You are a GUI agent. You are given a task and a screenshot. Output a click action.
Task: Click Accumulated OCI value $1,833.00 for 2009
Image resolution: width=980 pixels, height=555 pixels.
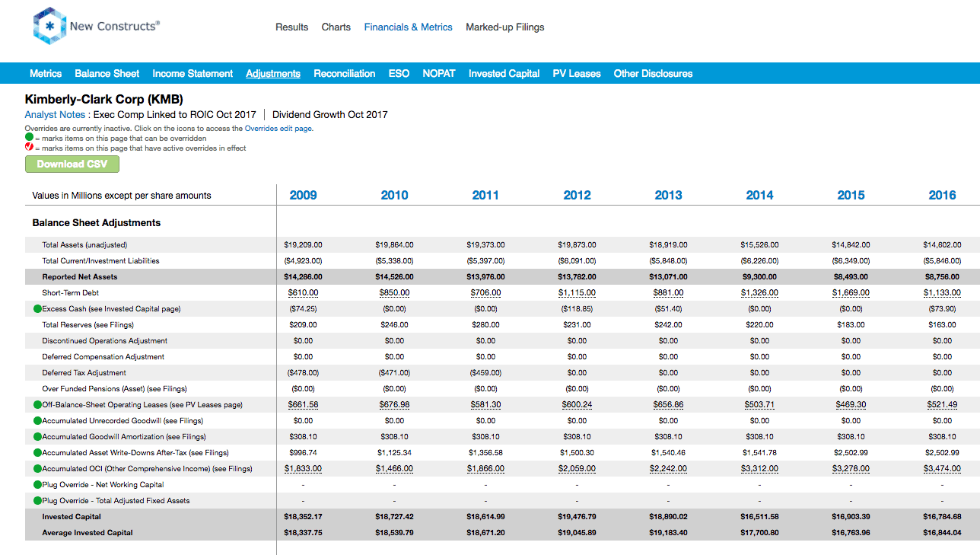point(304,469)
